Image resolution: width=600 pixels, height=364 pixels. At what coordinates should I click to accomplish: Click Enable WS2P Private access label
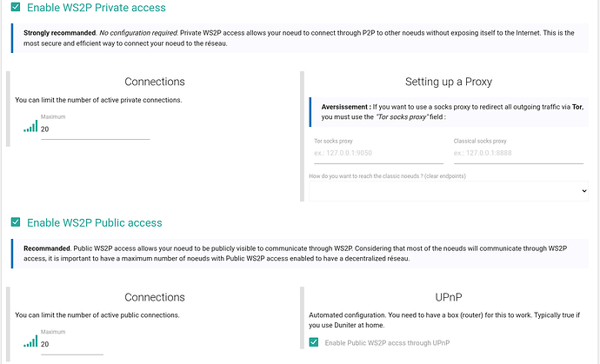pos(96,7)
